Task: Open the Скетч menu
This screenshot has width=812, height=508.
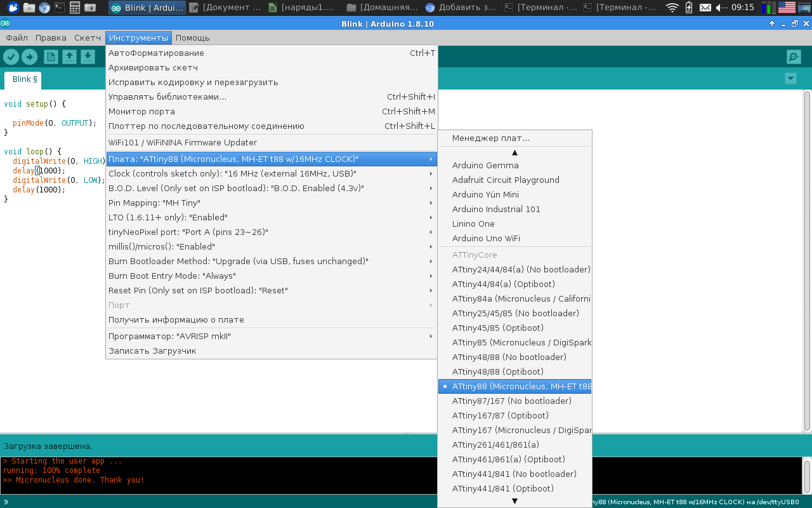Action: (87, 37)
